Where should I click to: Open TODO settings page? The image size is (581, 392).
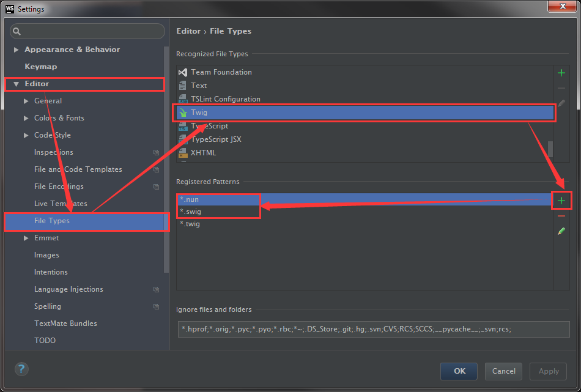click(45, 341)
